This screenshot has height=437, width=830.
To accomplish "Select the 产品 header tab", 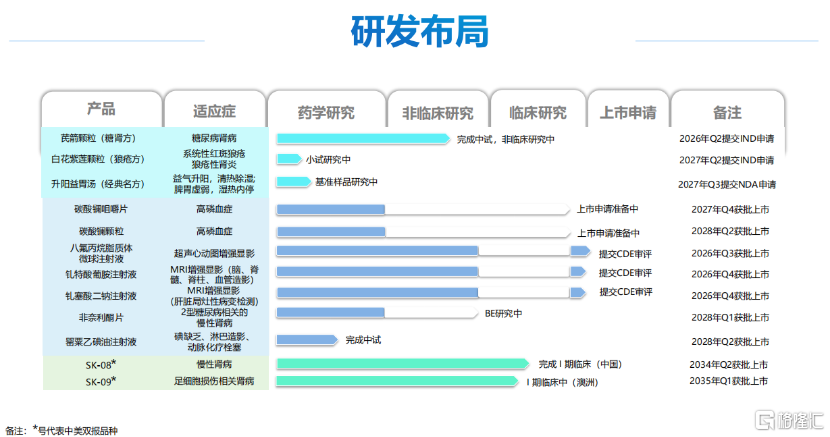I will 101,109.
